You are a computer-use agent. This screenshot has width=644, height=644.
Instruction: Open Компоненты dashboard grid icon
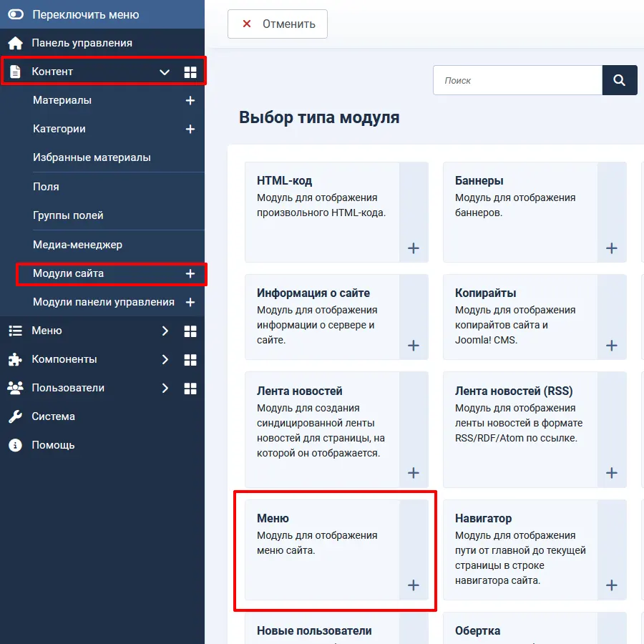[190, 360]
